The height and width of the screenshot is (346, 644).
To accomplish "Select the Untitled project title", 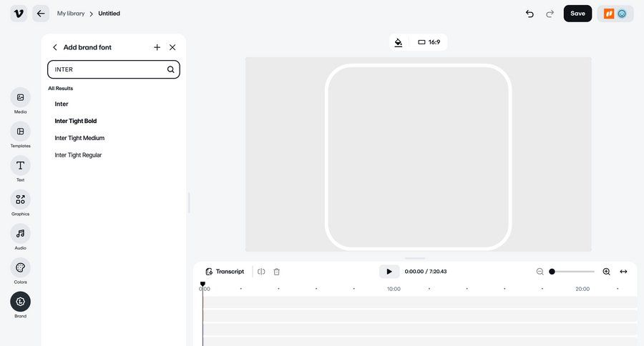I will [109, 14].
